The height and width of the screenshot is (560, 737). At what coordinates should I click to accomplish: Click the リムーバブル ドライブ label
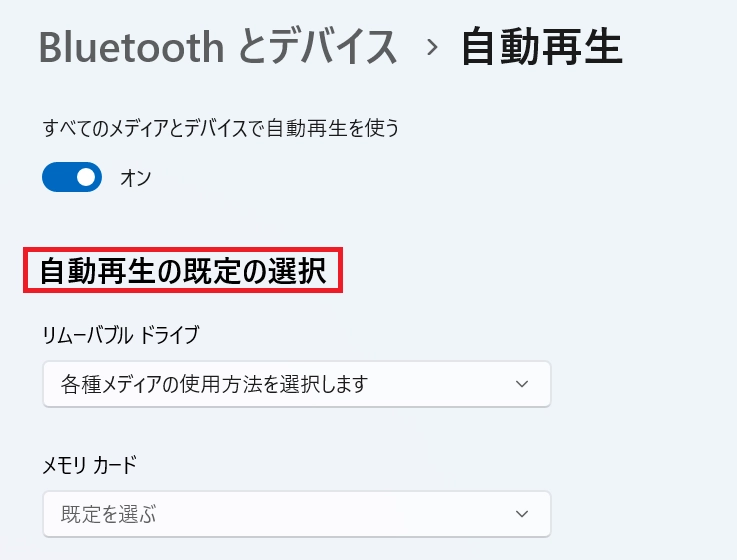click(x=121, y=335)
